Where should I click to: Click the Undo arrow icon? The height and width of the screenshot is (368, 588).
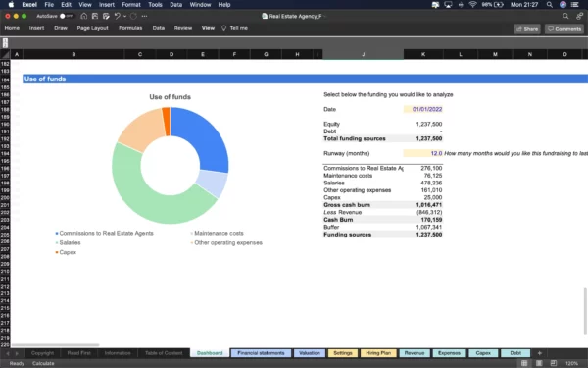click(x=117, y=16)
